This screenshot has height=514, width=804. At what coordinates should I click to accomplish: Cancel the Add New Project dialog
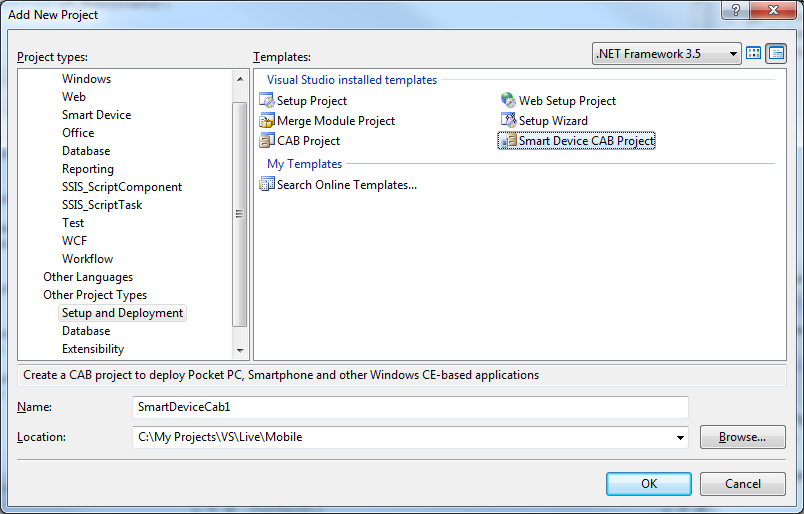coord(742,484)
